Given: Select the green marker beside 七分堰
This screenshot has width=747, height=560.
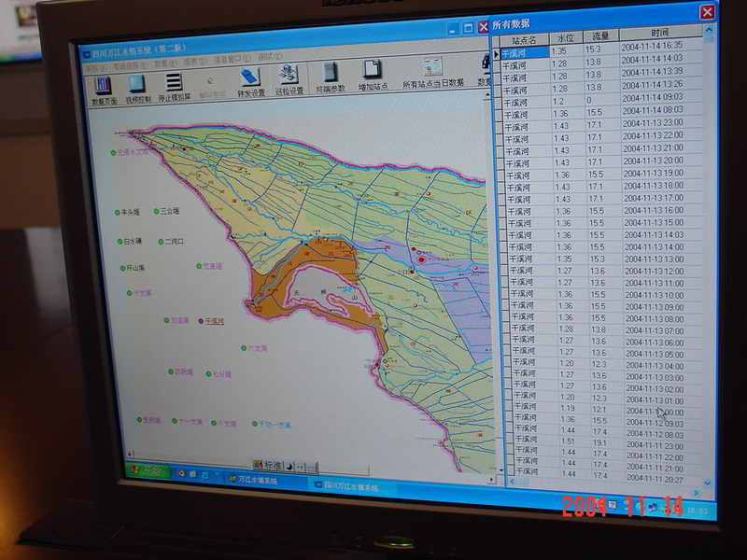Looking at the screenshot, I should (x=208, y=374).
